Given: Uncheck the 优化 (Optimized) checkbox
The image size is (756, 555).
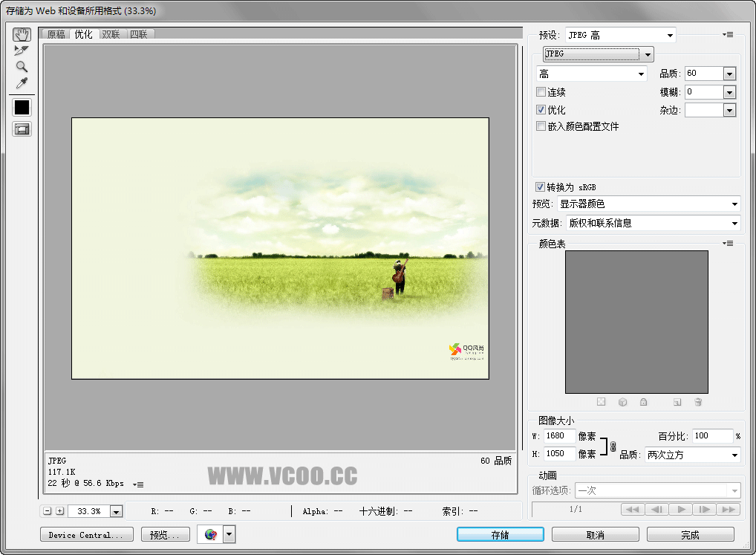Looking at the screenshot, I should pos(541,109).
